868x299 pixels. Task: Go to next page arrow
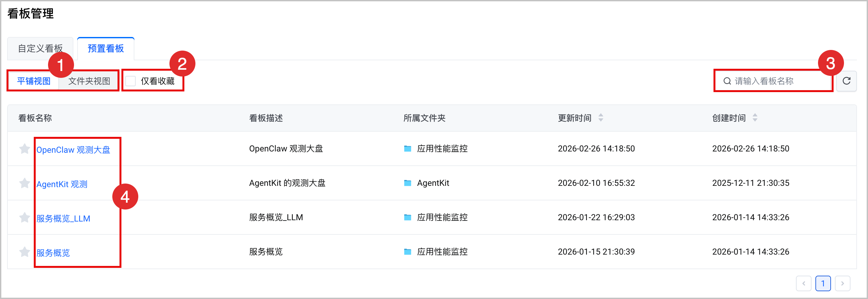tap(842, 283)
